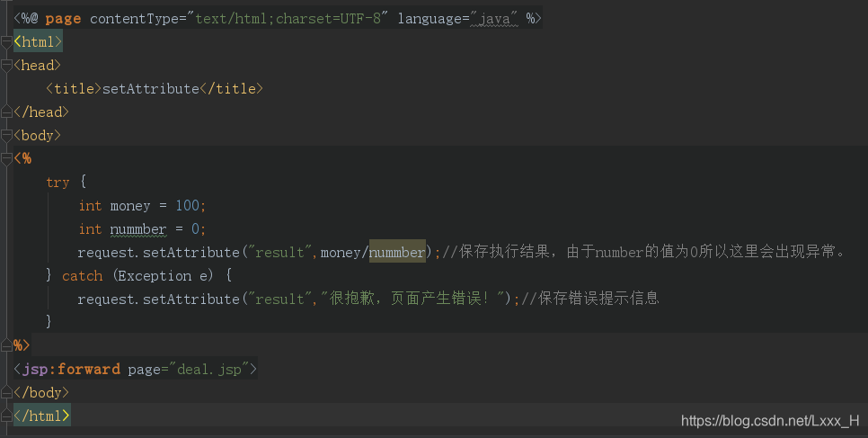Click request.setAttribute call inside the catch block
The width and height of the screenshot is (868, 438).
158,299
